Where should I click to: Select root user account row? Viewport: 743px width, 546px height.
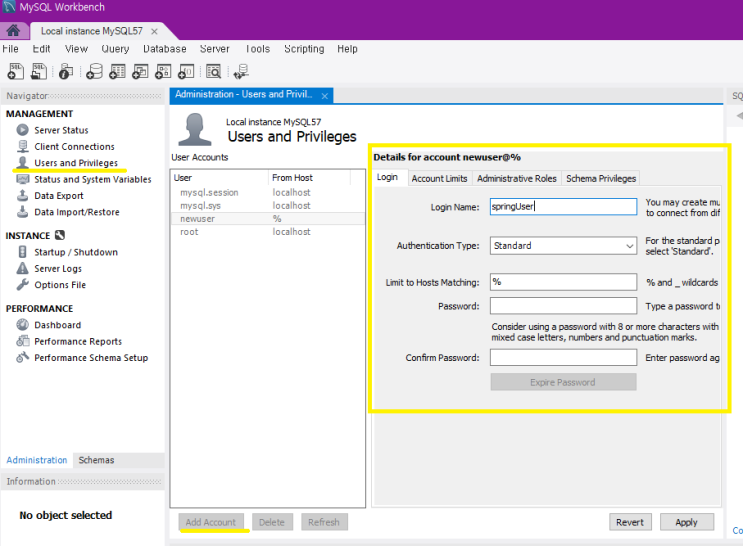click(268, 232)
